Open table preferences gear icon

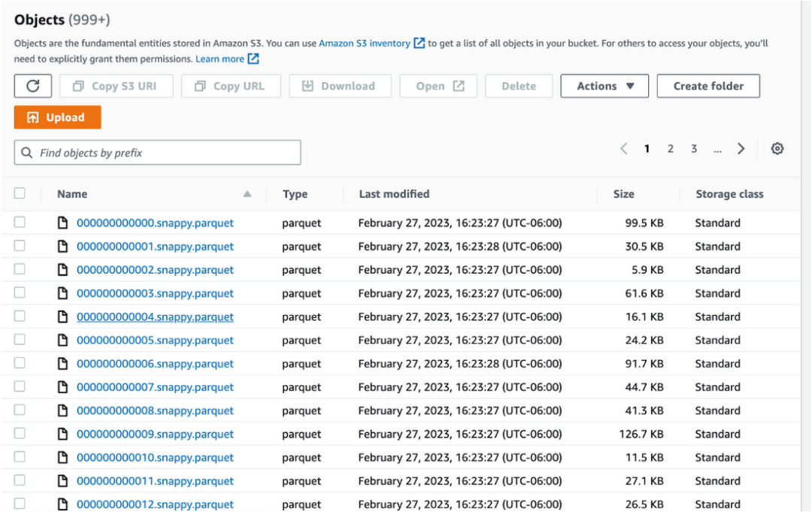777,149
